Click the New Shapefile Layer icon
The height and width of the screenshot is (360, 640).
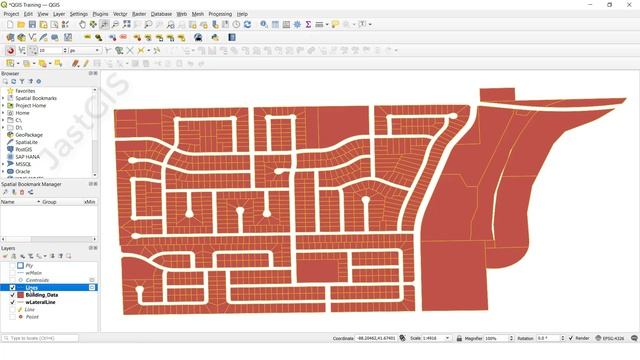click(32, 38)
